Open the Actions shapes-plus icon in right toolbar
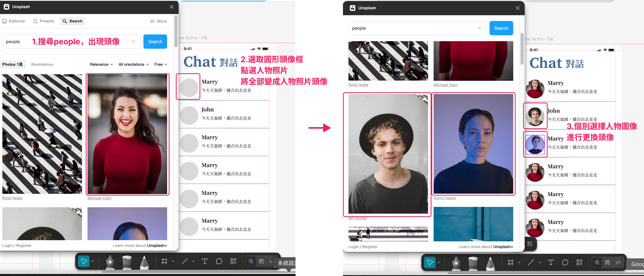The image size is (644, 276). (579, 262)
